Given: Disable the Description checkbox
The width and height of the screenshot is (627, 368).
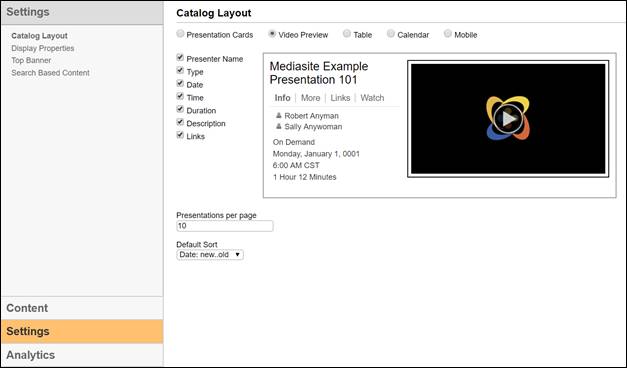Looking at the screenshot, I should [x=180, y=122].
